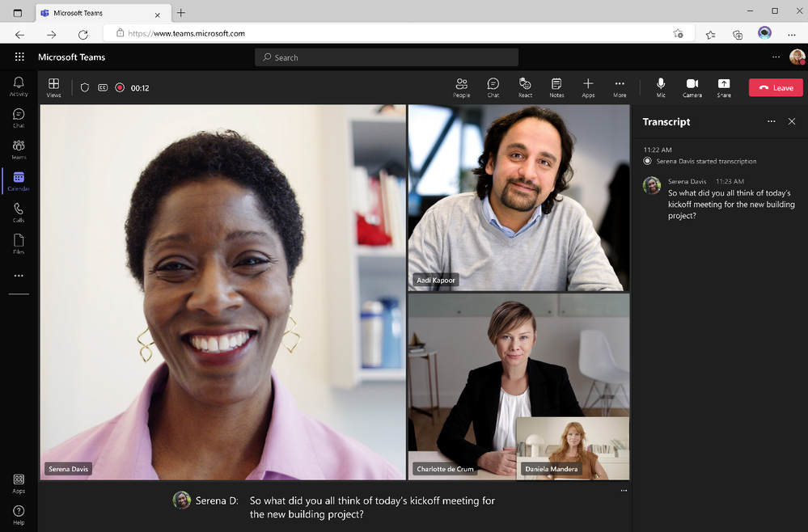Open Transcript panel more options

coord(771,121)
